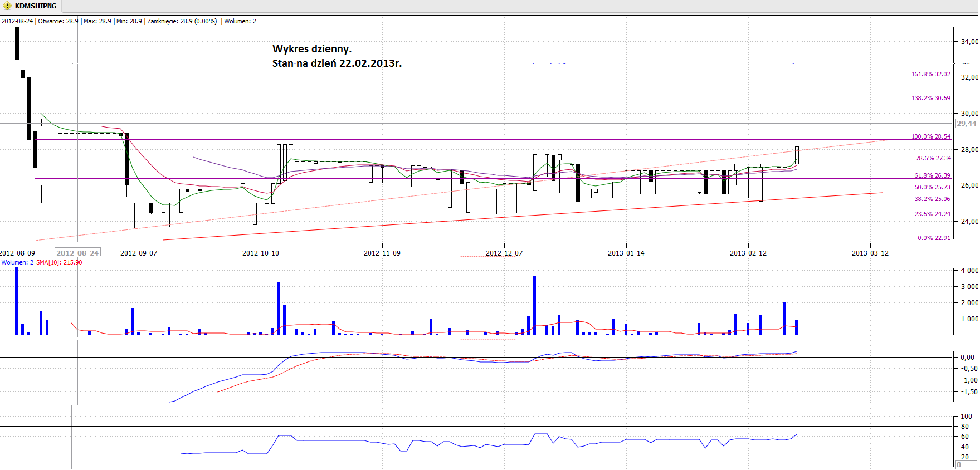Click the 2012-11-09 date axis label
The image size is (980, 470).
(x=382, y=253)
